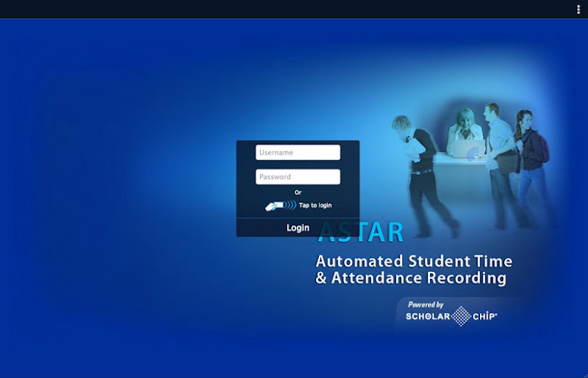Click the Login button
Screen dimensions: 588x378
click(x=298, y=228)
